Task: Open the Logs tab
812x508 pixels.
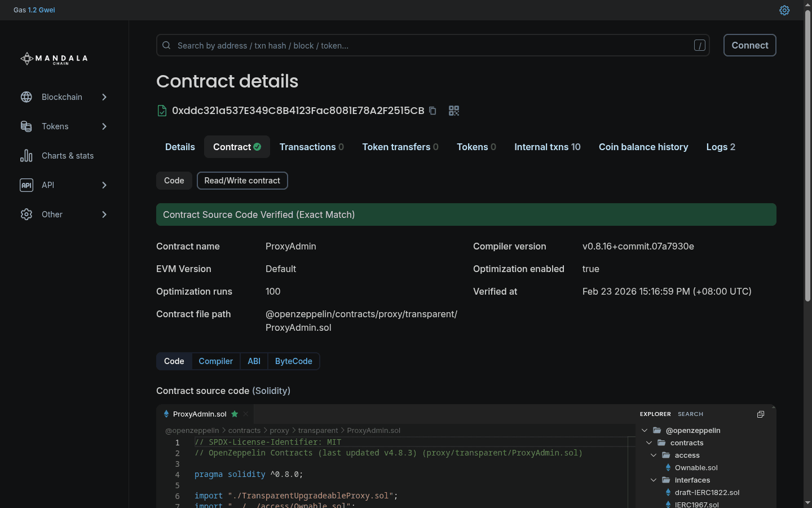Action: coord(721,147)
